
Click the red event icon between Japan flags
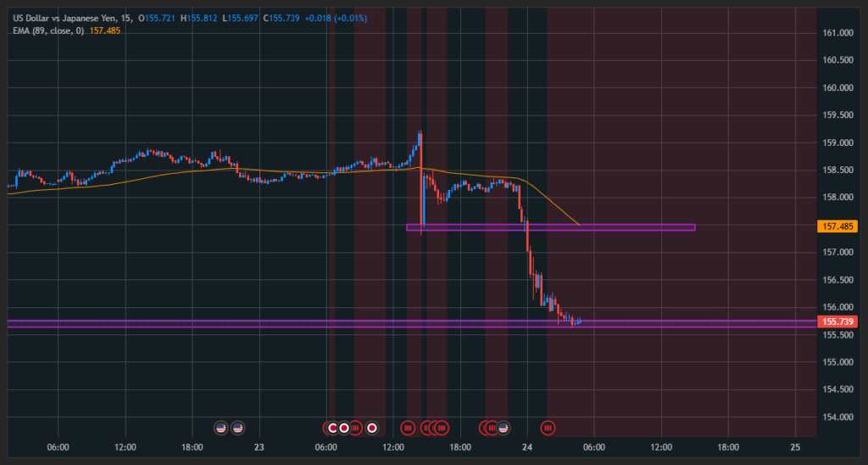[356, 427]
